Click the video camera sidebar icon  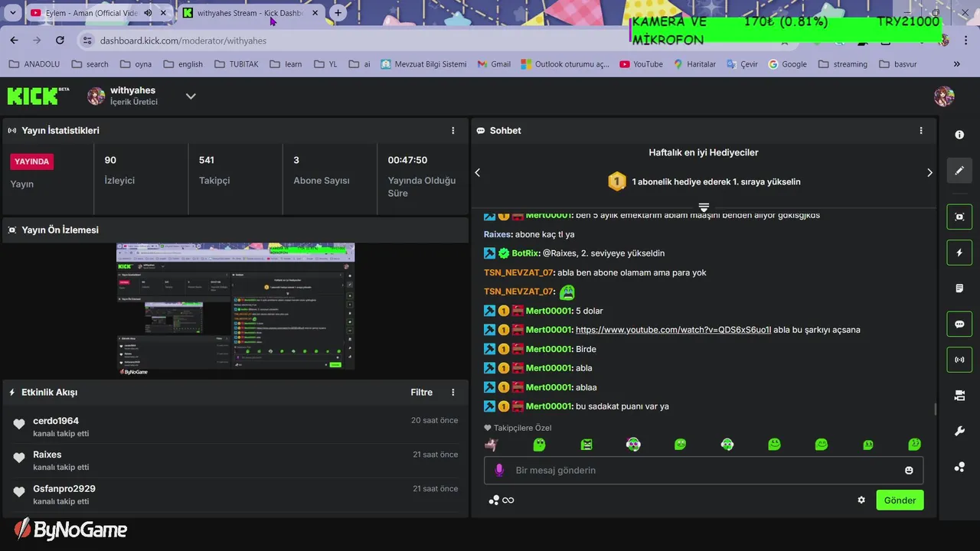point(959,396)
